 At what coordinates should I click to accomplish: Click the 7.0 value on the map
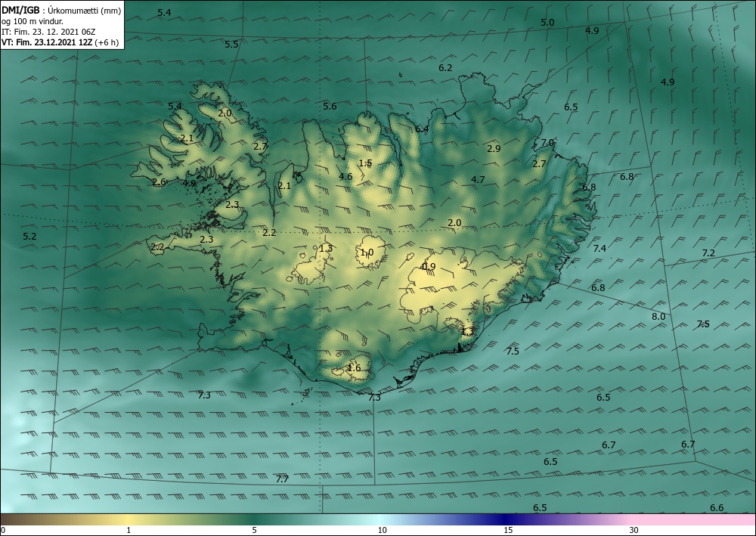547,143
